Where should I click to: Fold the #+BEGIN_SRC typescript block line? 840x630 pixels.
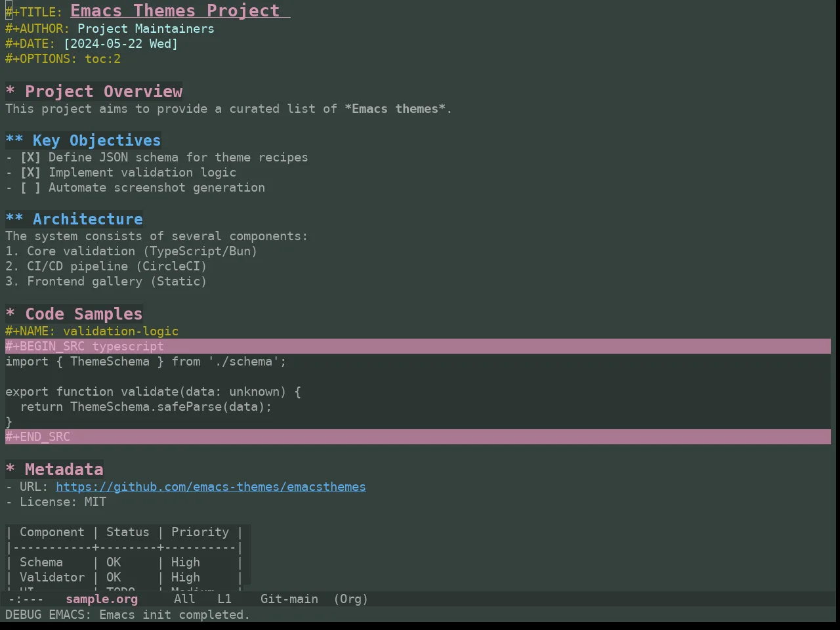[x=418, y=346]
